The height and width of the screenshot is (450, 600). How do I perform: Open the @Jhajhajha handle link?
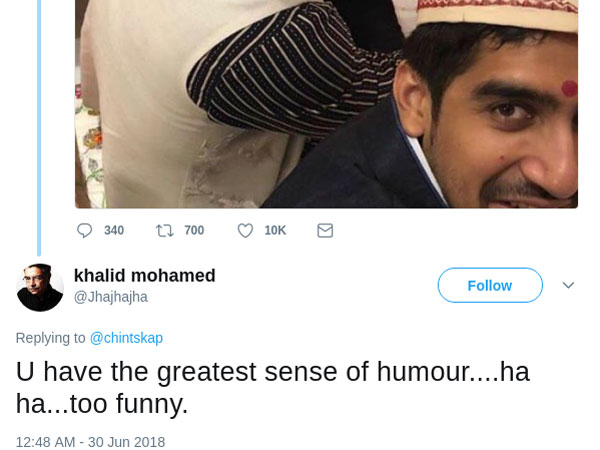[111, 297]
